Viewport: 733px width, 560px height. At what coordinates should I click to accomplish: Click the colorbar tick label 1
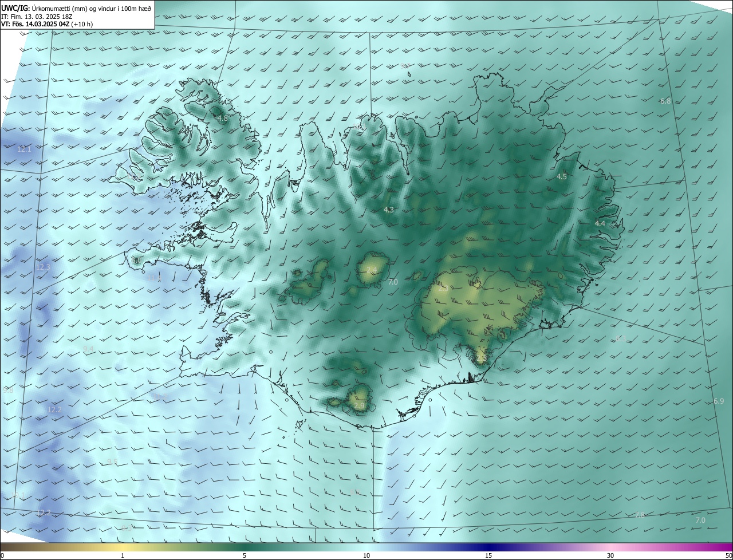tap(123, 555)
